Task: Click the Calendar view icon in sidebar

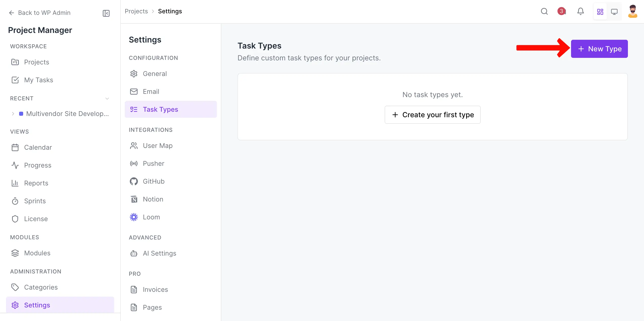Action: pos(15,147)
